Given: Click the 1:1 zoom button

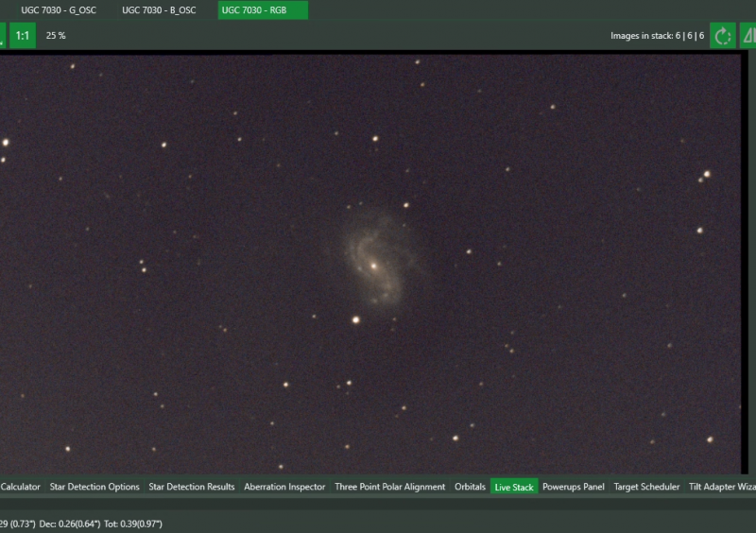Looking at the screenshot, I should [23, 36].
